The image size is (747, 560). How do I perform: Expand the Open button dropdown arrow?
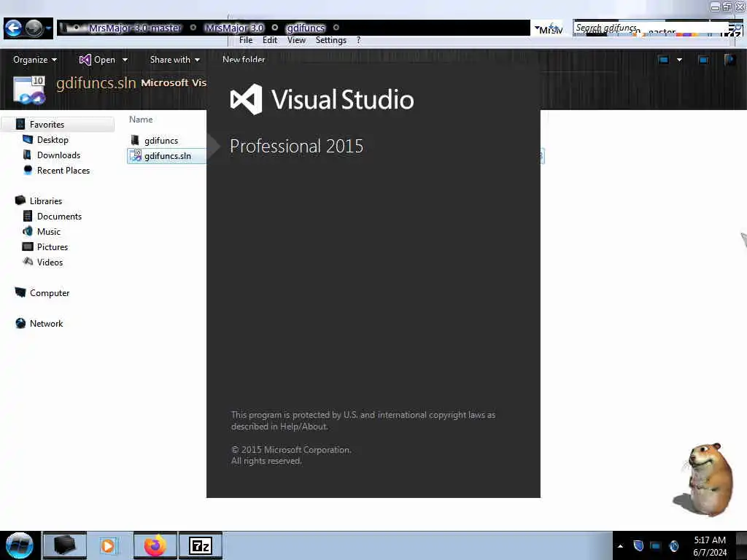pos(125,60)
